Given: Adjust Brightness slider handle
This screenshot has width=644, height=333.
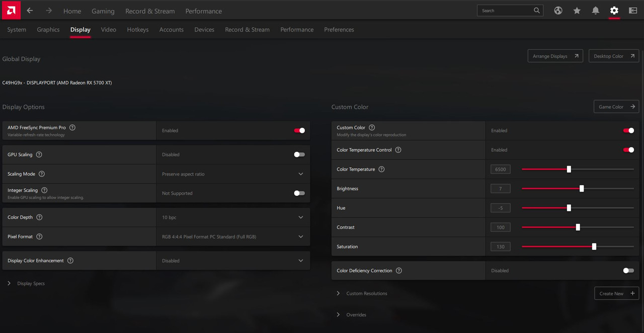Looking at the screenshot, I should (582, 189).
